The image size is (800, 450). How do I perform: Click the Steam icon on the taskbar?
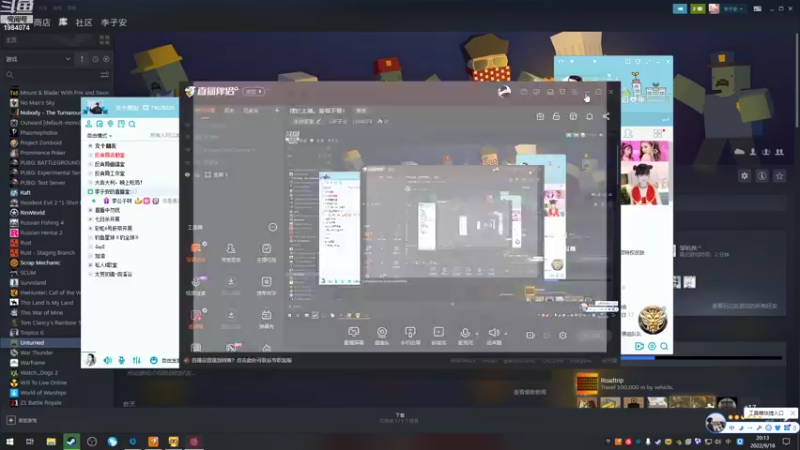click(71, 441)
